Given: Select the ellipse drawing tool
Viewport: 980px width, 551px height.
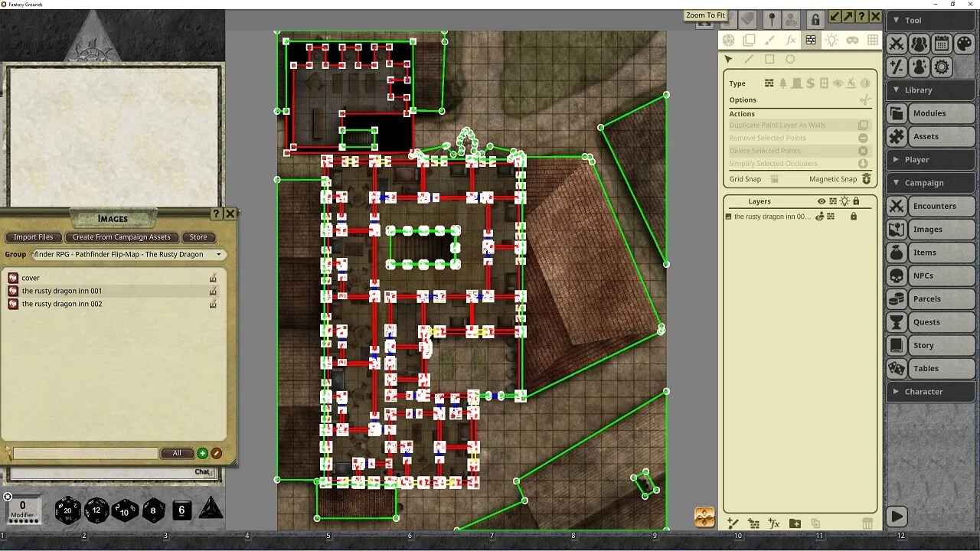Looking at the screenshot, I should coord(790,59).
